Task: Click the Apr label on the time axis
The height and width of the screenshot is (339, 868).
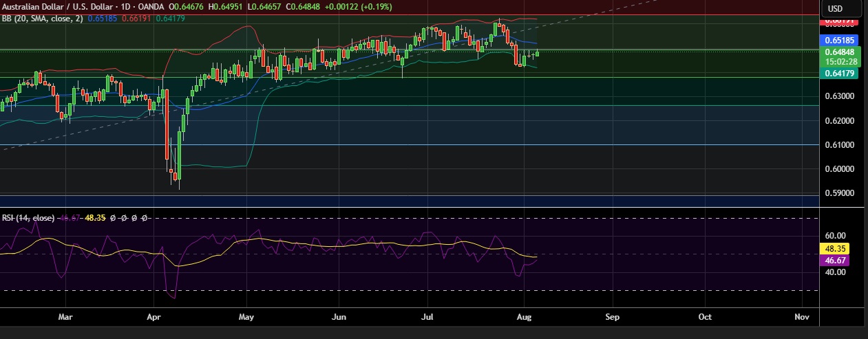Action: (154, 318)
